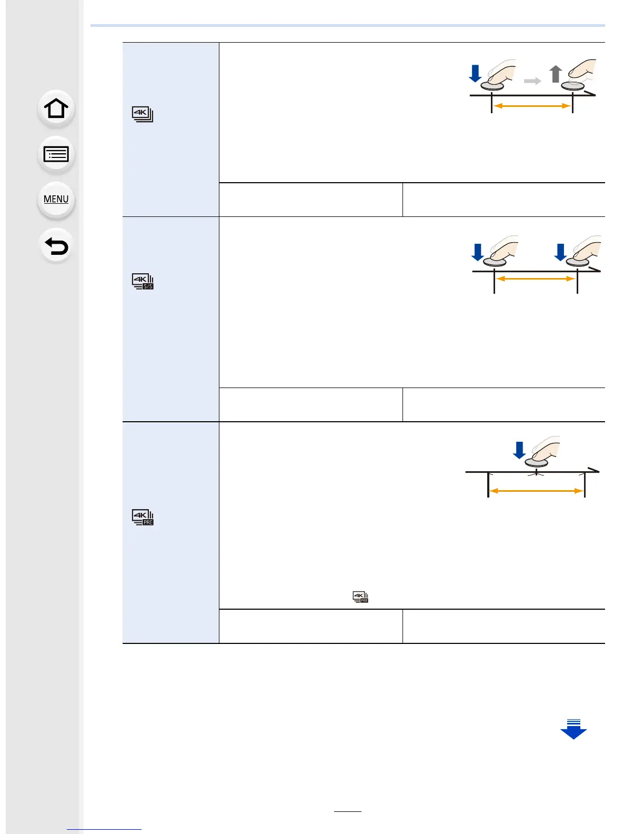644x834 pixels.
Task: Click the gray right arrow between the fingers
Action: pos(532,81)
